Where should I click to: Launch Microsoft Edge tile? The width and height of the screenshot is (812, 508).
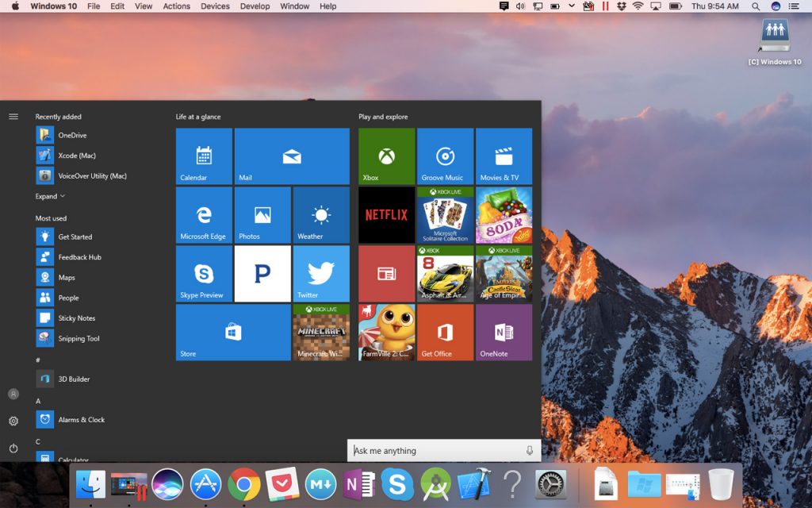point(204,215)
